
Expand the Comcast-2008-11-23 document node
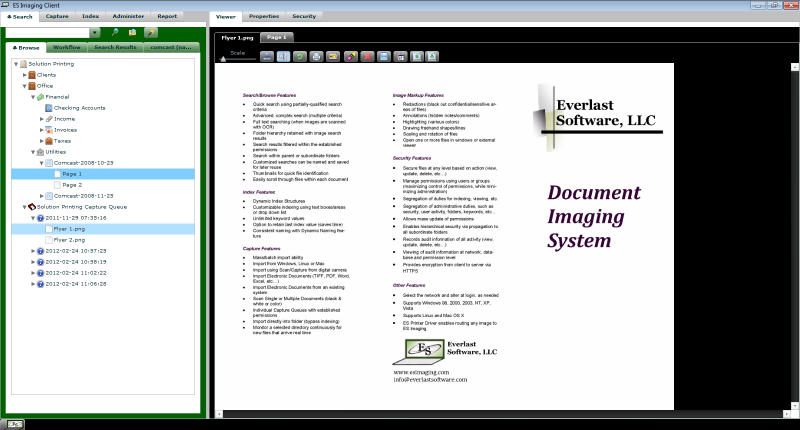pos(42,196)
